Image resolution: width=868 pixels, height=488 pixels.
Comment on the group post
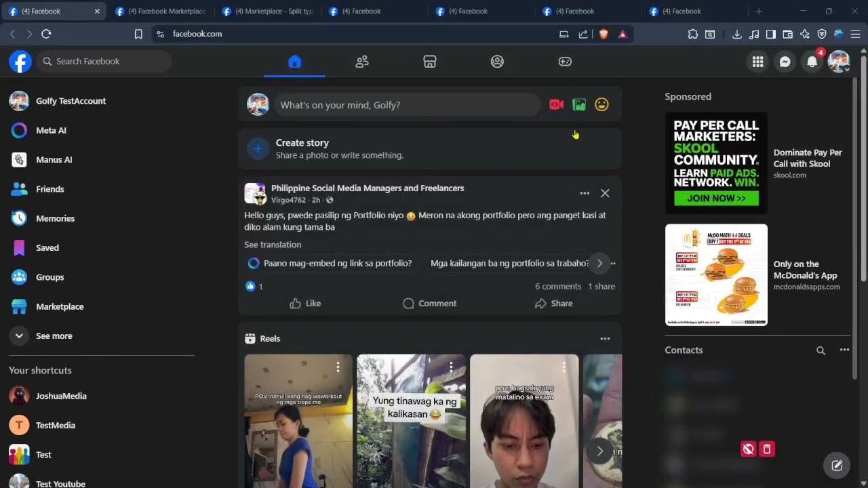click(429, 304)
